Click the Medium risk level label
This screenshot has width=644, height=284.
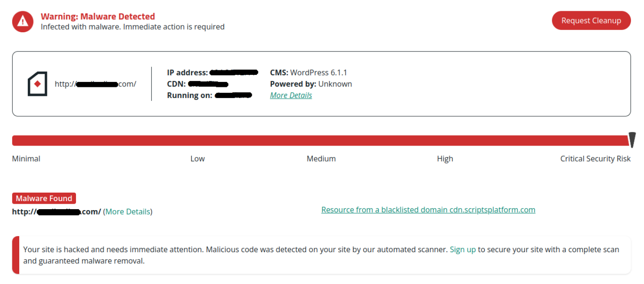click(x=321, y=159)
